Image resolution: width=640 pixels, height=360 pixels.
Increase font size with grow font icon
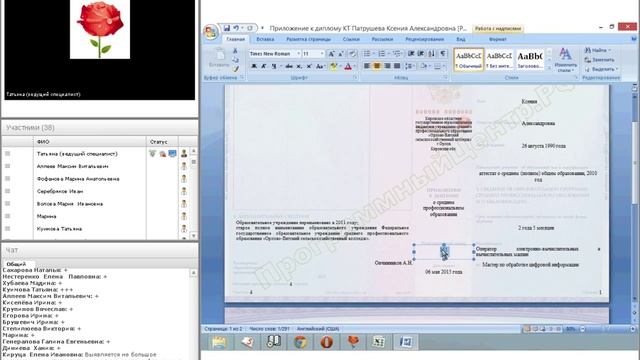pos(331,53)
